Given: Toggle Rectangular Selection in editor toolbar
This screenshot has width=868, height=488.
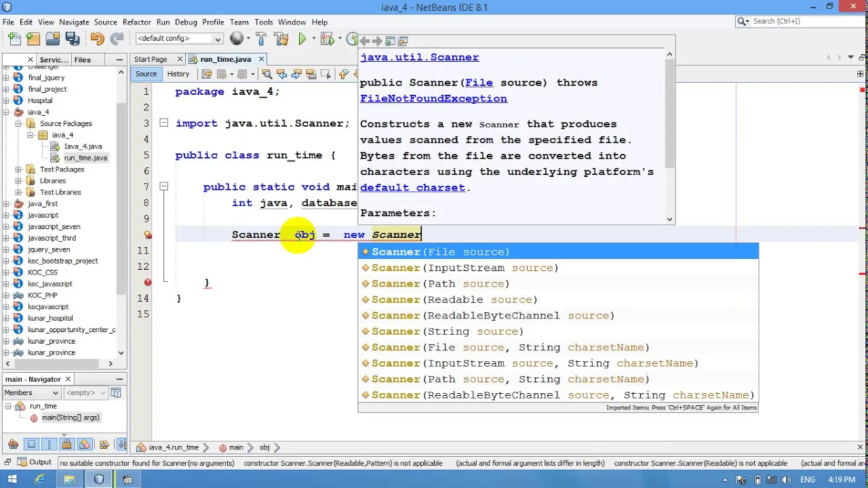Looking at the screenshot, I should tap(325, 74).
